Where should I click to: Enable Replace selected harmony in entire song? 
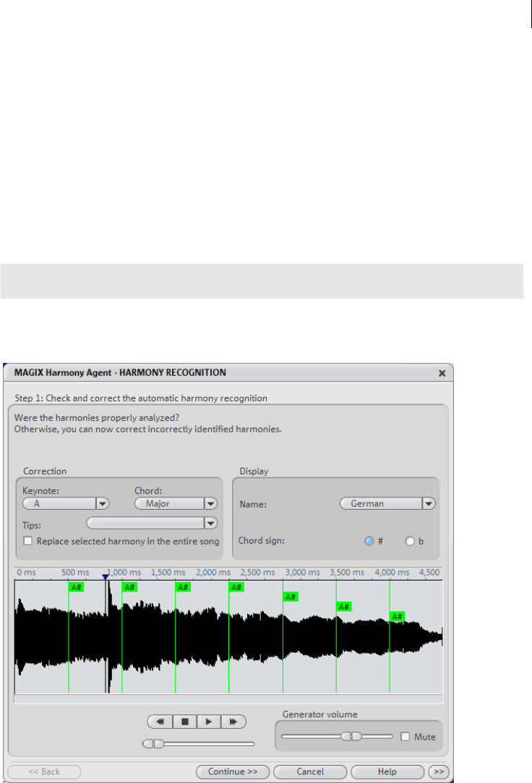coord(28,541)
